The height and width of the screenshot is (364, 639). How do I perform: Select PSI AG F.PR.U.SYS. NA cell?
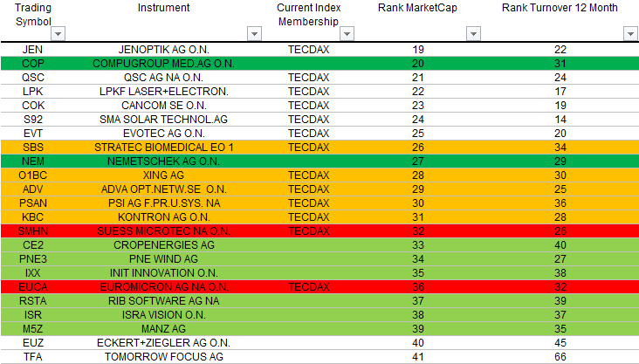click(x=163, y=203)
